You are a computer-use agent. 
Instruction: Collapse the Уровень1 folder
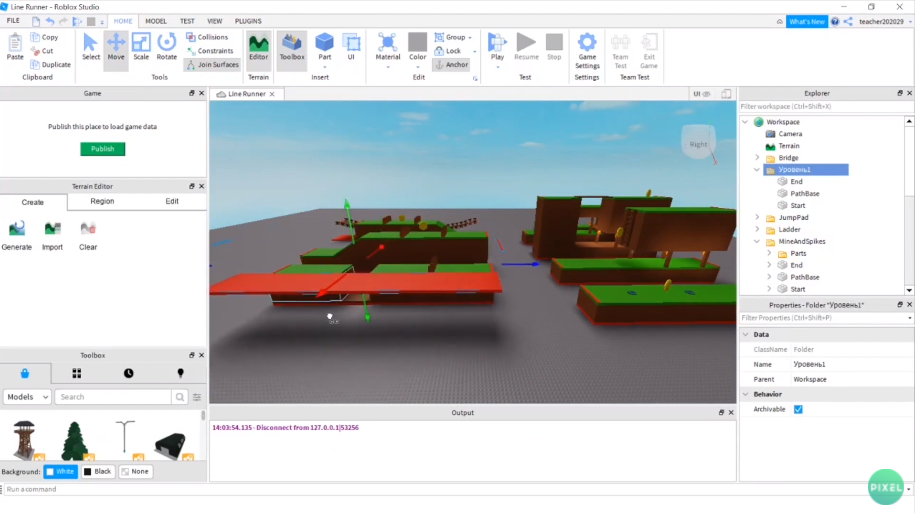pos(757,170)
